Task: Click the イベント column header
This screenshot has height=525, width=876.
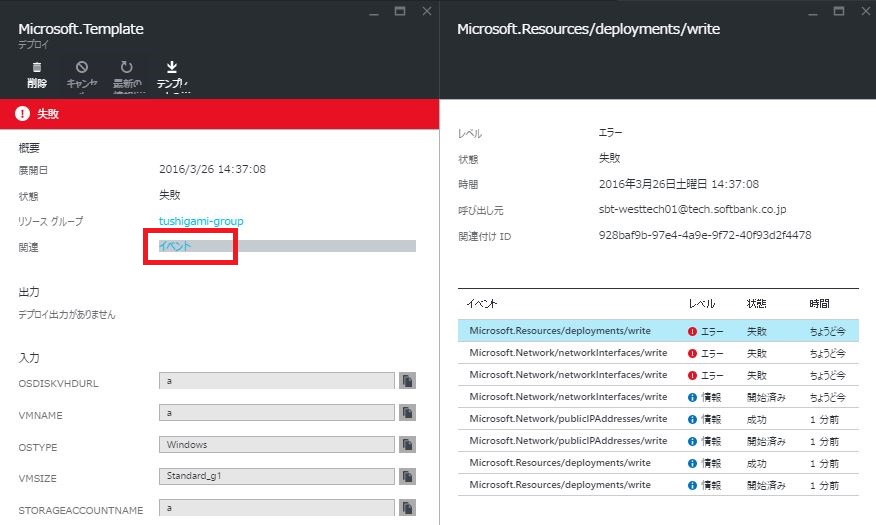Action: pos(482,303)
